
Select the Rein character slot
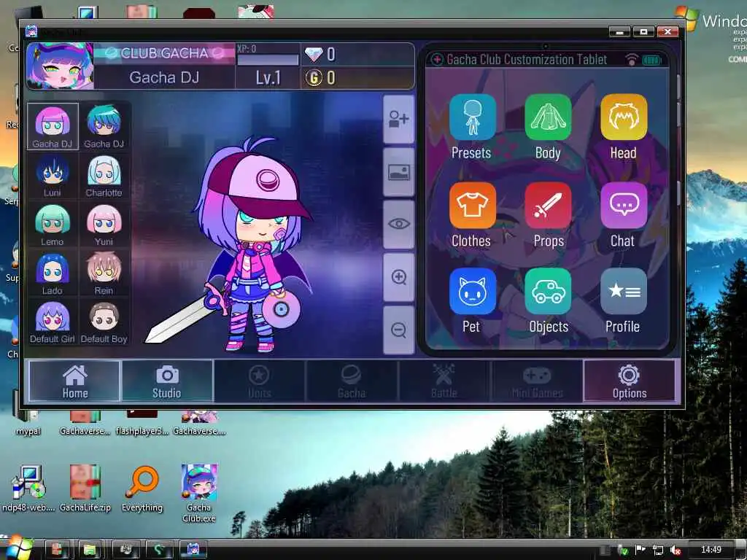[x=104, y=273]
